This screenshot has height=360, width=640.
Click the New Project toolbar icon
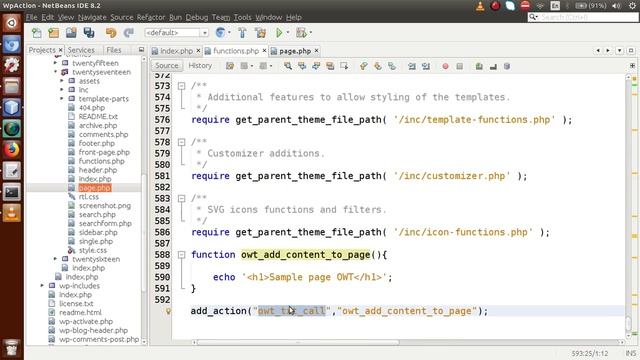point(53,33)
